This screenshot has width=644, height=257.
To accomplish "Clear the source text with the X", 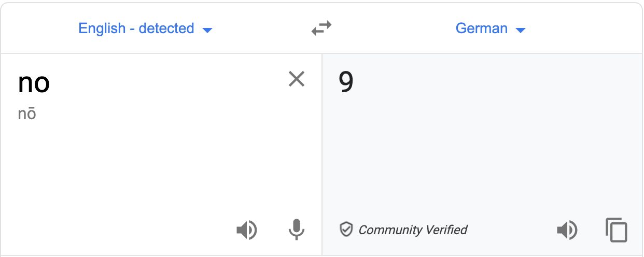I will [x=297, y=79].
